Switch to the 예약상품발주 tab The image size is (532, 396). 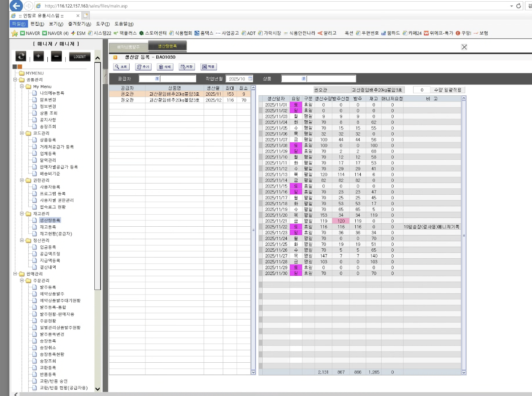(128, 47)
